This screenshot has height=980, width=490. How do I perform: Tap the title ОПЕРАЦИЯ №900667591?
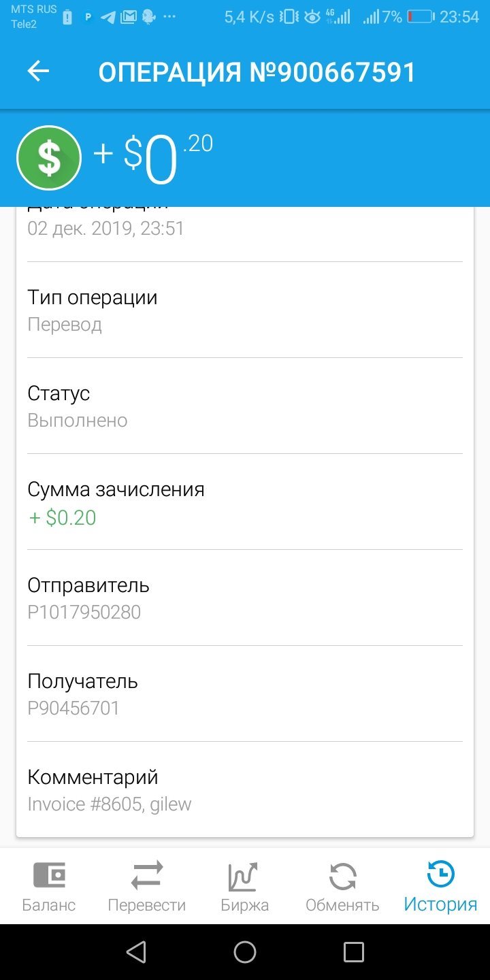click(x=257, y=72)
